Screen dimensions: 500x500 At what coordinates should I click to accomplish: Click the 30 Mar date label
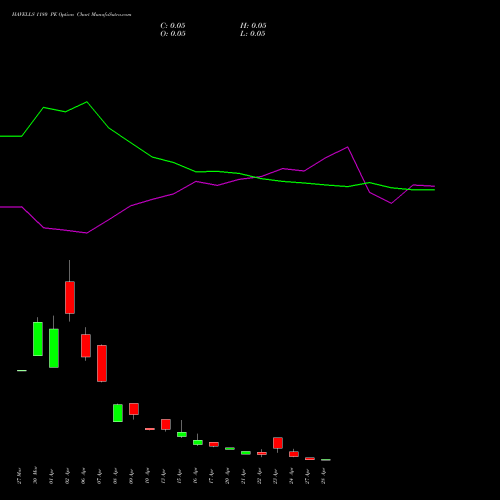[x=36, y=476]
